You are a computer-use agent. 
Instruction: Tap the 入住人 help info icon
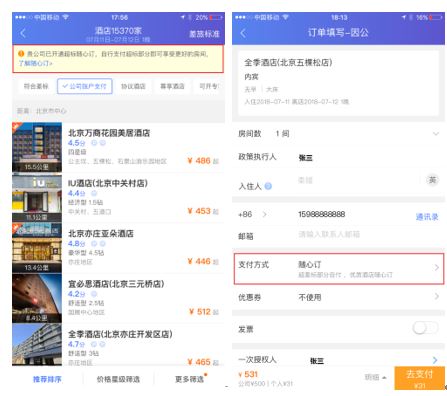(x=268, y=186)
